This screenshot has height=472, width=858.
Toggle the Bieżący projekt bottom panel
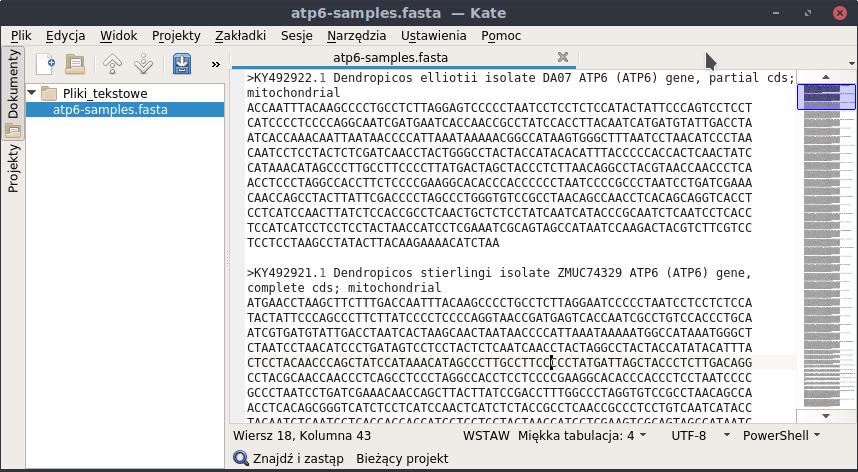[x=402, y=458]
